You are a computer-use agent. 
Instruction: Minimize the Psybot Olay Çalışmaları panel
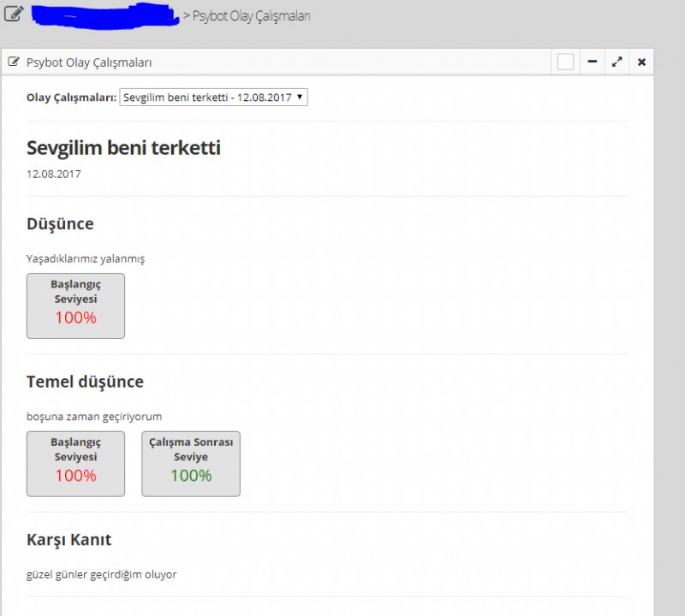[593, 62]
